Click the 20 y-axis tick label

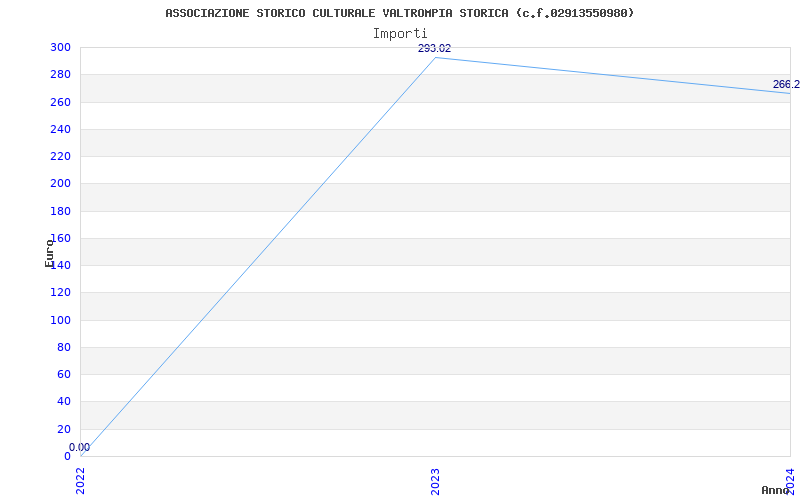coord(64,429)
